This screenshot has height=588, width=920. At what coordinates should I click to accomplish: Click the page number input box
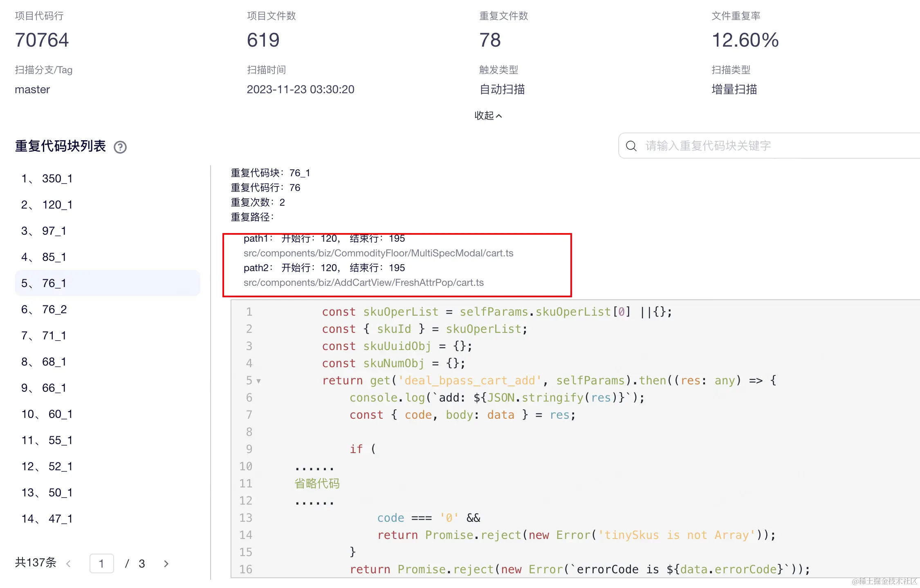(101, 564)
